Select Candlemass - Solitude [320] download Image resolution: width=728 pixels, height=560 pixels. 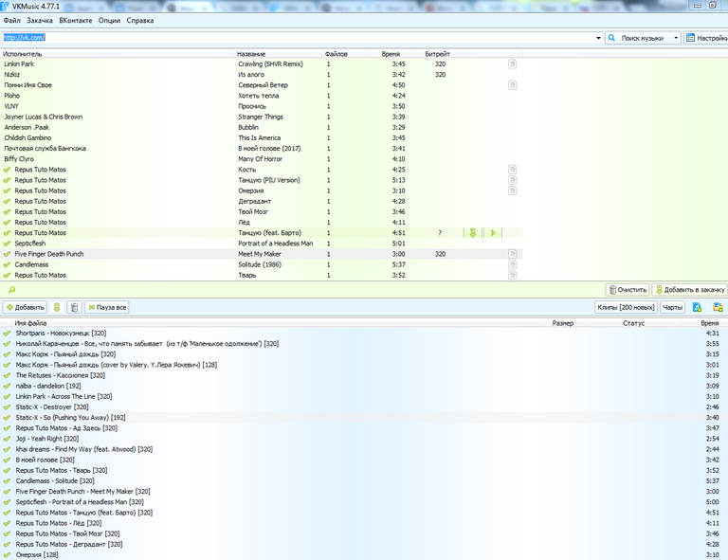(364, 481)
